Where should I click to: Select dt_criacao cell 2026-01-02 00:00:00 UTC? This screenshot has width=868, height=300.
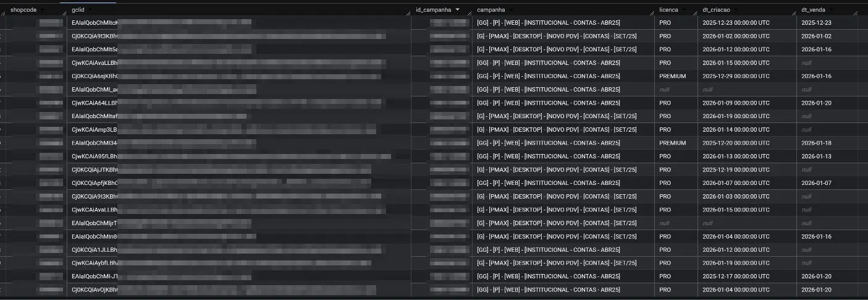(x=748, y=36)
